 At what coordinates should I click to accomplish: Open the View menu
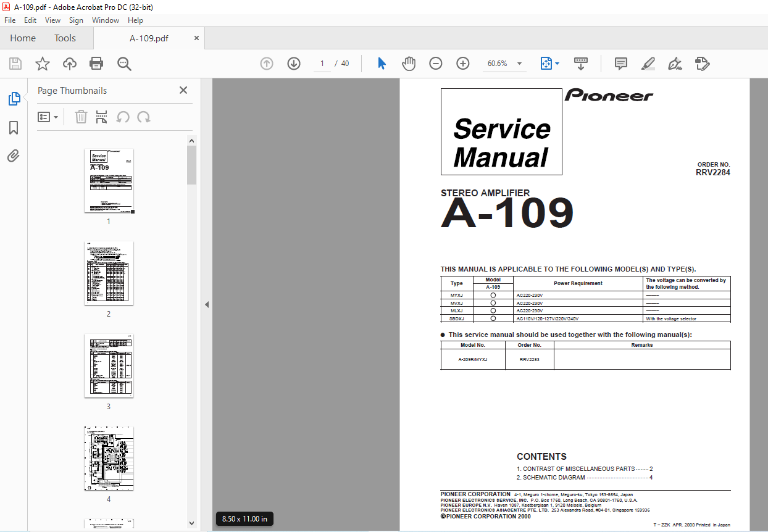[x=52, y=20]
